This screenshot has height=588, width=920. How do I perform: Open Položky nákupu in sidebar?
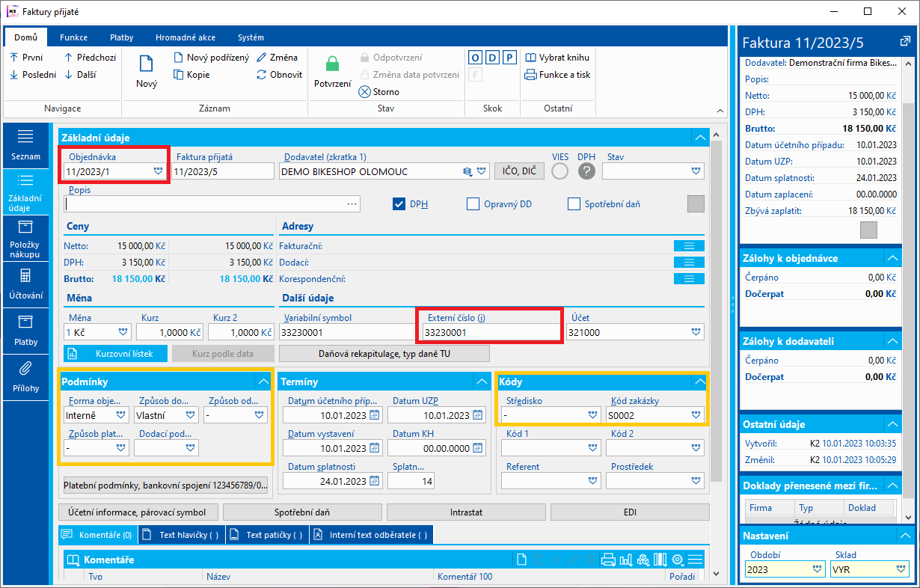pyautogui.click(x=25, y=238)
